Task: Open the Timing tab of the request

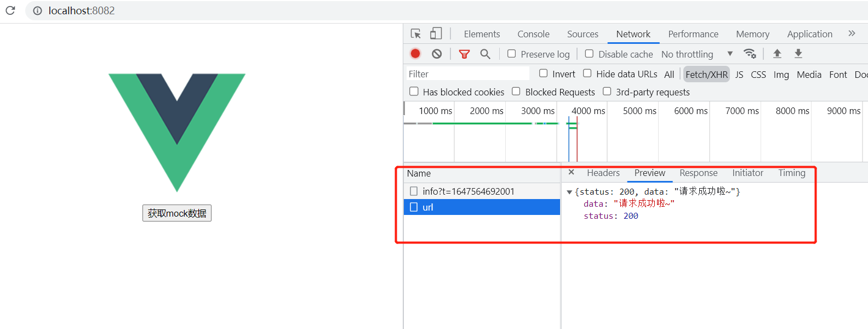Action: [x=792, y=173]
